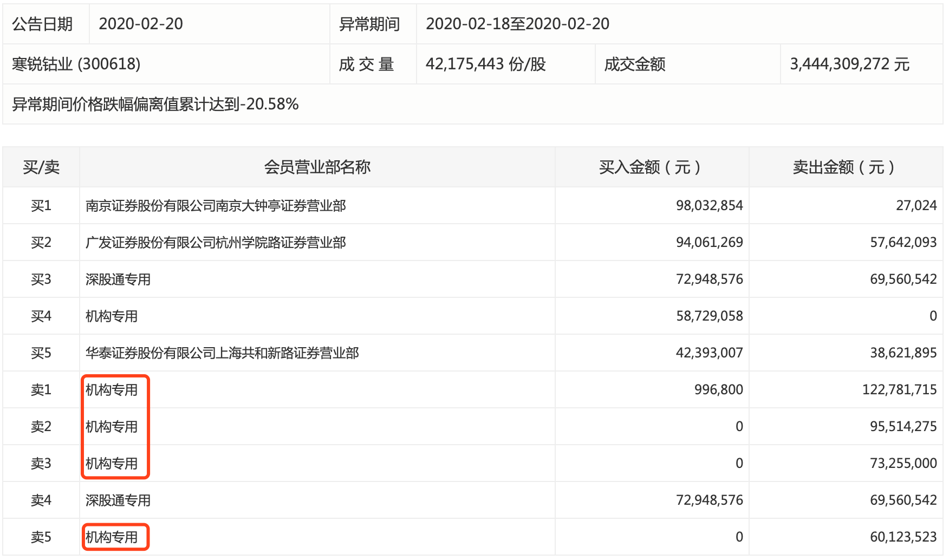Click volume value 42,175,443 份/股

[486, 64]
